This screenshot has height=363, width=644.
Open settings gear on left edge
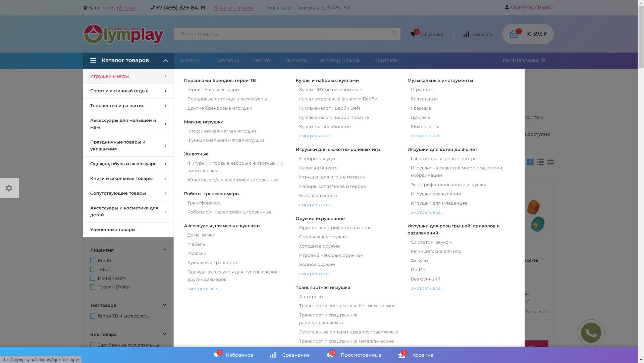(9, 188)
